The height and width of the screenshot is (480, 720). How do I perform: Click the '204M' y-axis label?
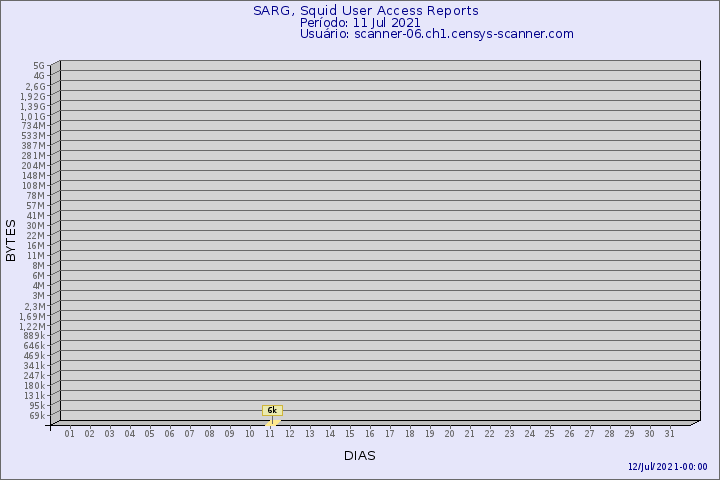tap(34, 166)
